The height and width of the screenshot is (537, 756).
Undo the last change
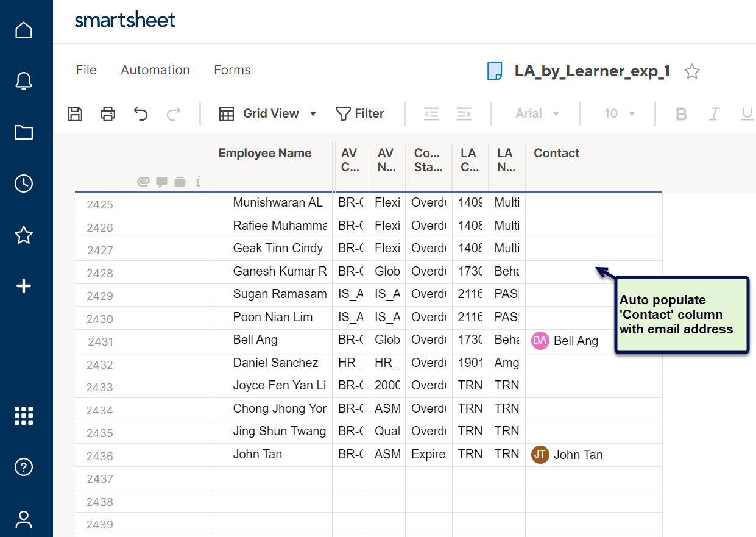pyautogui.click(x=140, y=113)
